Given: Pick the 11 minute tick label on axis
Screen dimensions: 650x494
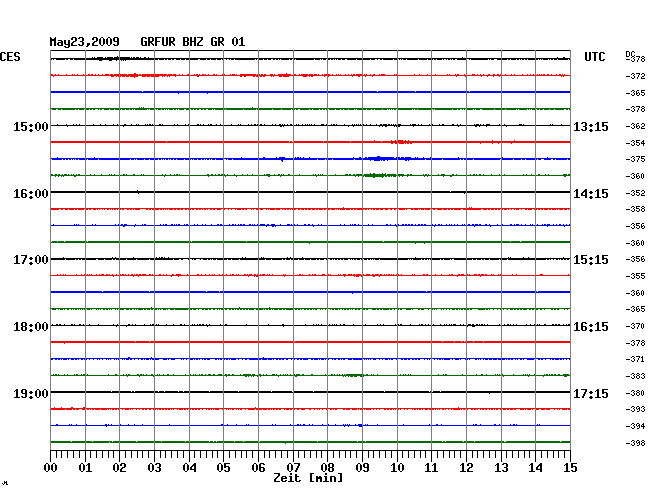Looking at the screenshot, I should pyautogui.click(x=431, y=468).
